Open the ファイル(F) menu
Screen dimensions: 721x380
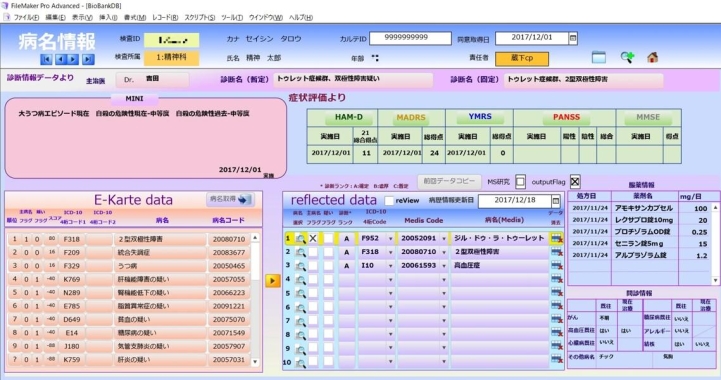[26, 17]
